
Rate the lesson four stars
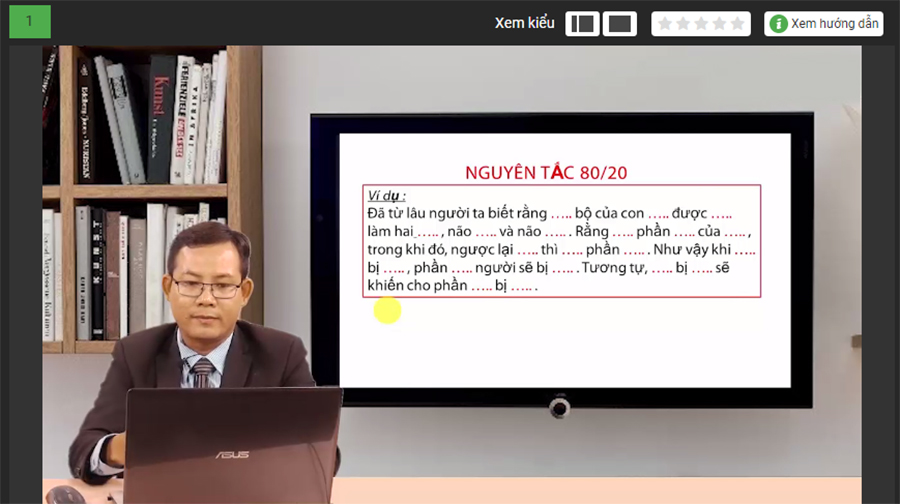tap(720, 24)
